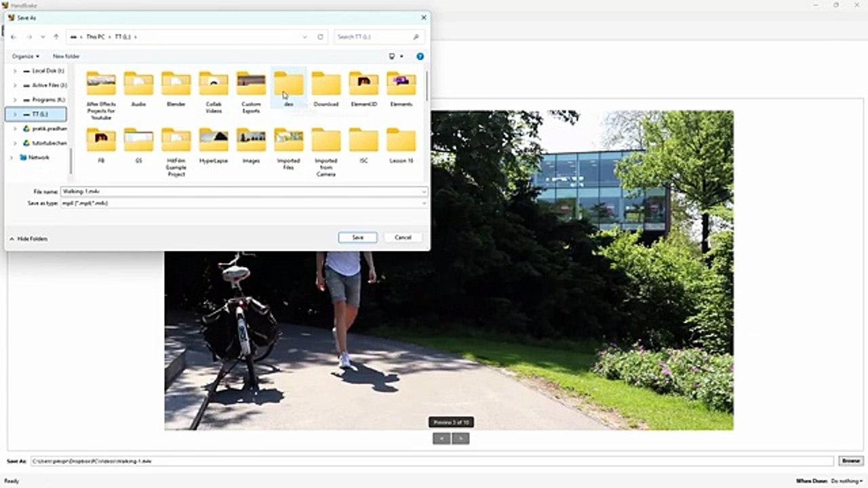Click the Forward navigation arrow
868x488 pixels.
pyautogui.click(x=28, y=37)
